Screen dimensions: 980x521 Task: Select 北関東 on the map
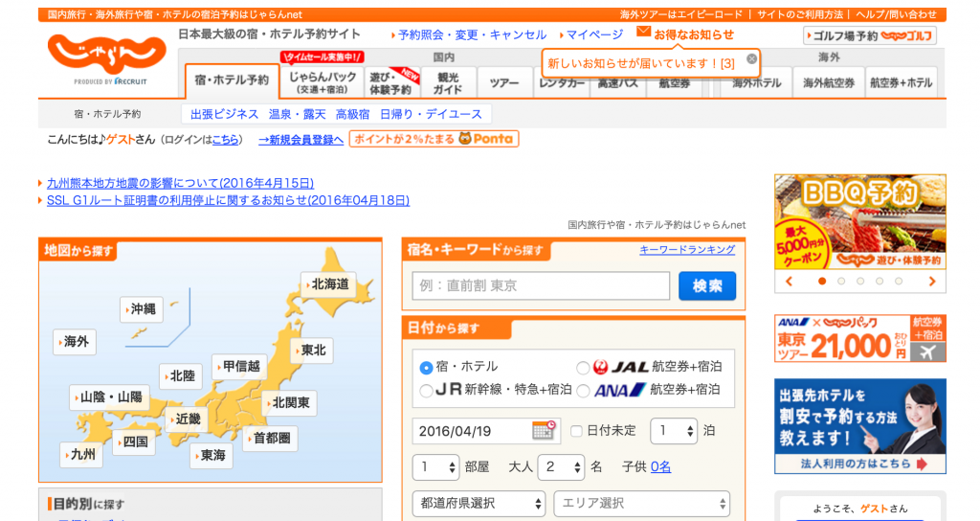289,403
